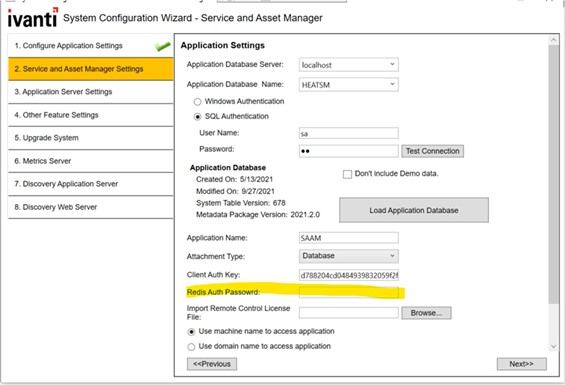Check Don't include Demo data

(x=347, y=174)
